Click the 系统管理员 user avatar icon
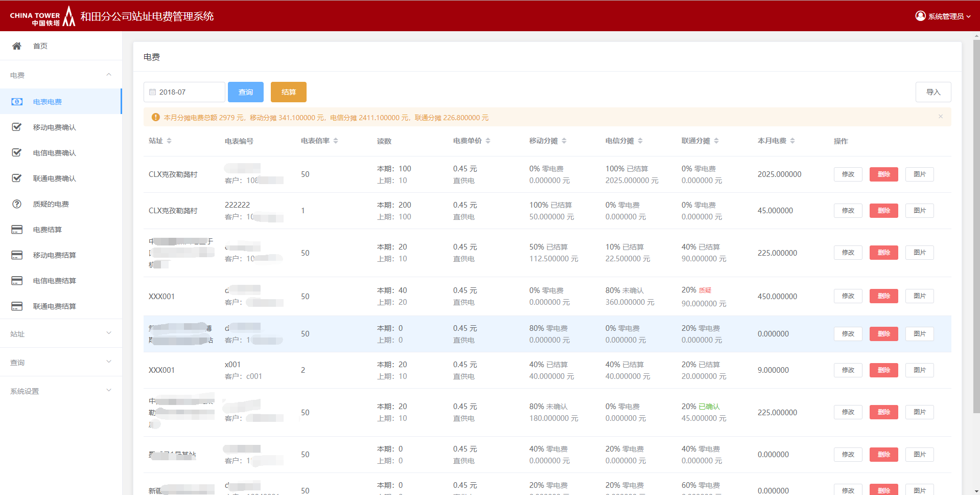The width and height of the screenshot is (980, 495). (920, 16)
